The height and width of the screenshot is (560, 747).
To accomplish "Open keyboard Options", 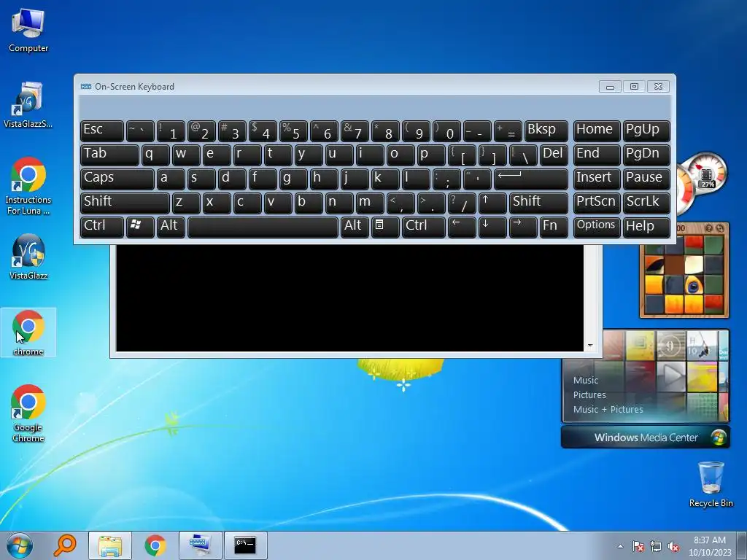I will (597, 227).
